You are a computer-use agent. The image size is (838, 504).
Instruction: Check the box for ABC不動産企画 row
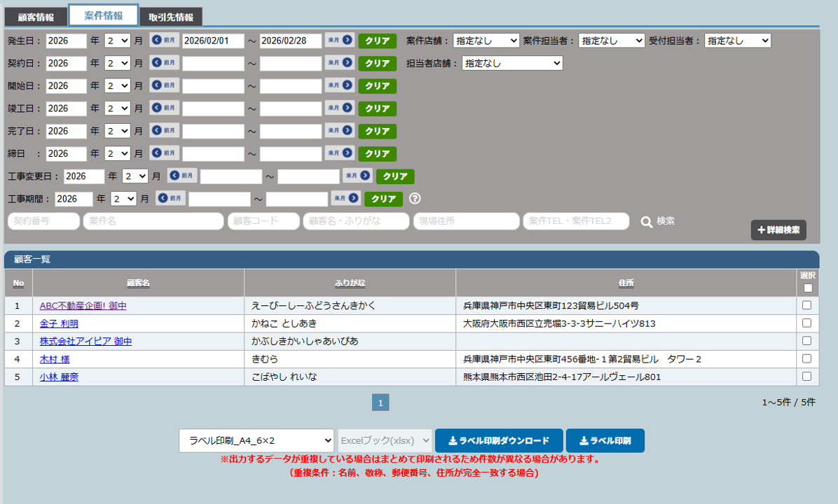point(806,305)
